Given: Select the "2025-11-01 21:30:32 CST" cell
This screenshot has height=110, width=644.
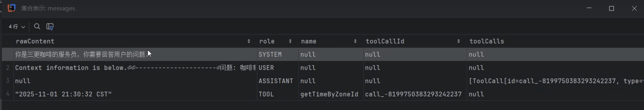Looking at the screenshot, I should pos(63,94).
